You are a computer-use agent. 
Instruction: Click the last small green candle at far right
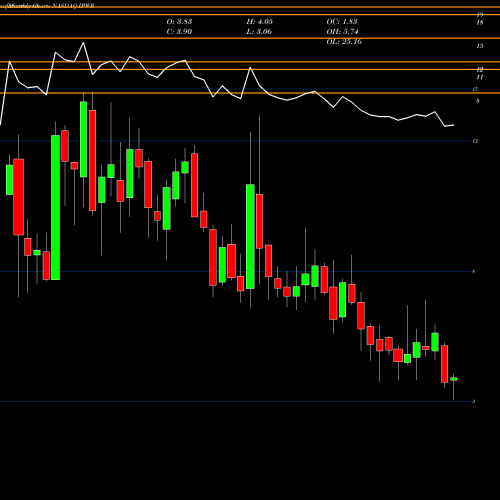pyautogui.click(x=454, y=379)
